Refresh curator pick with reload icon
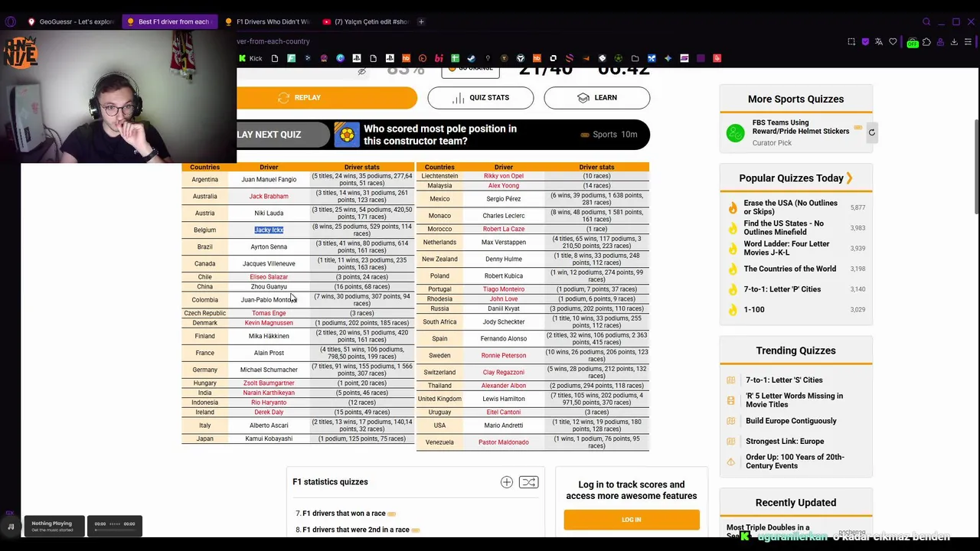This screenshot has height=551, width=980. click(871, 132)
